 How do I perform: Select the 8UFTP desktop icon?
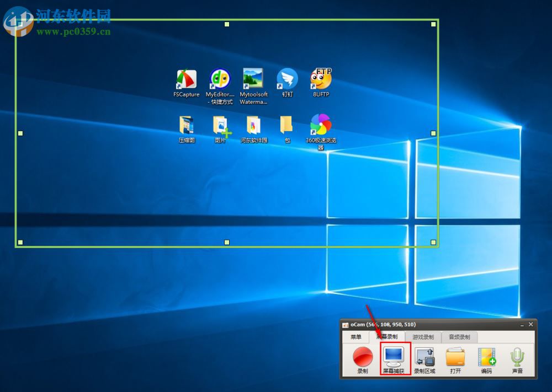point(321,83)
